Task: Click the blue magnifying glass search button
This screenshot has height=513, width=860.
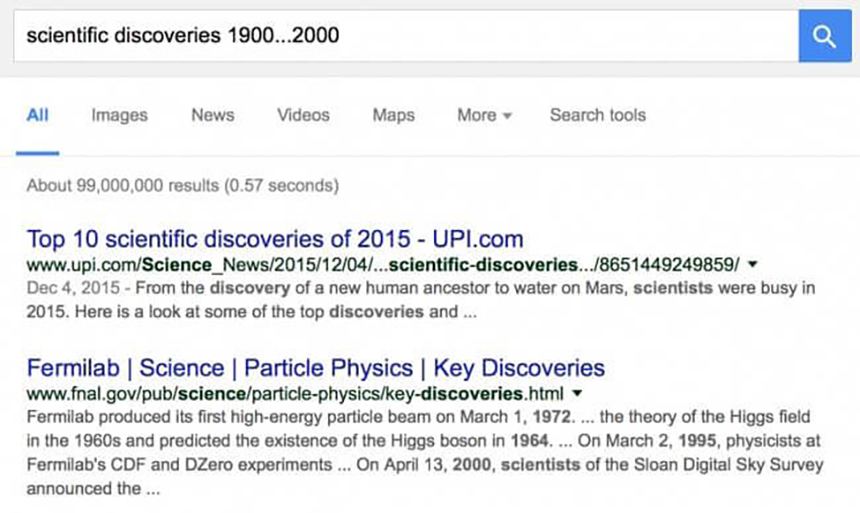Action: pos(824,37)
